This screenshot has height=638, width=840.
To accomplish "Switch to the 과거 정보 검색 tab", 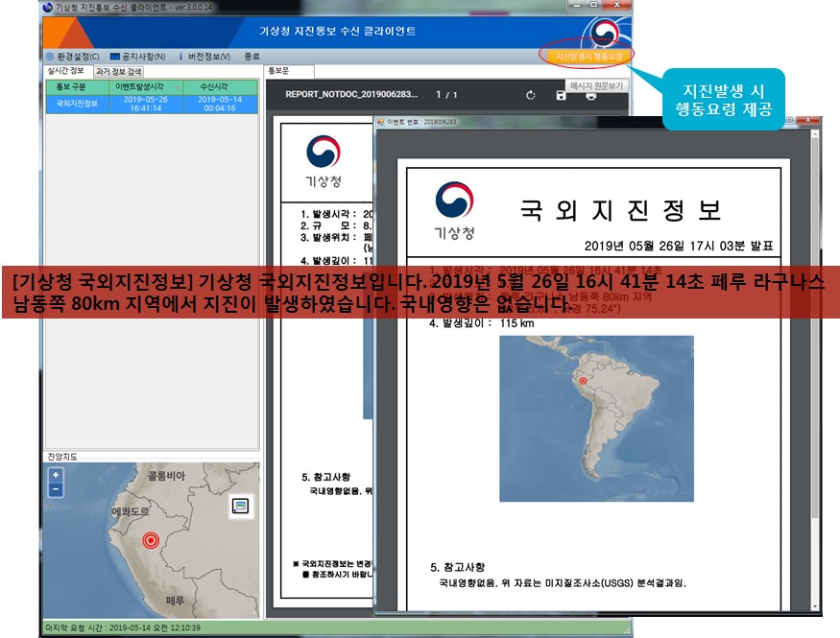I will coord(119,71).
